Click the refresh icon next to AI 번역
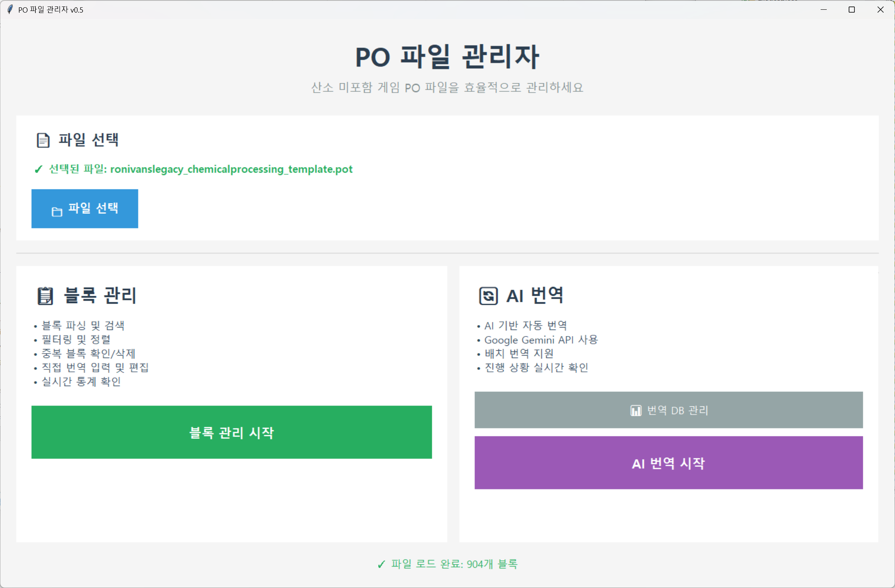This screenshot has height=588, width=895. coord(488,295)
